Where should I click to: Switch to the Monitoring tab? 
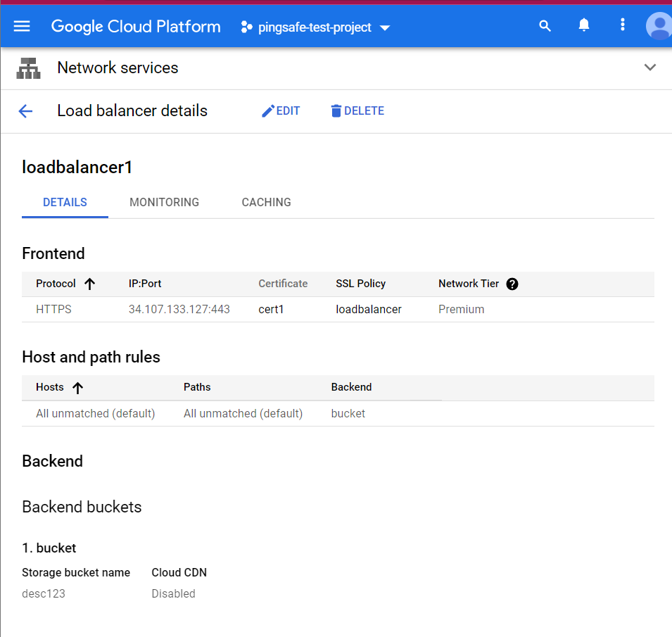[164, 202]
